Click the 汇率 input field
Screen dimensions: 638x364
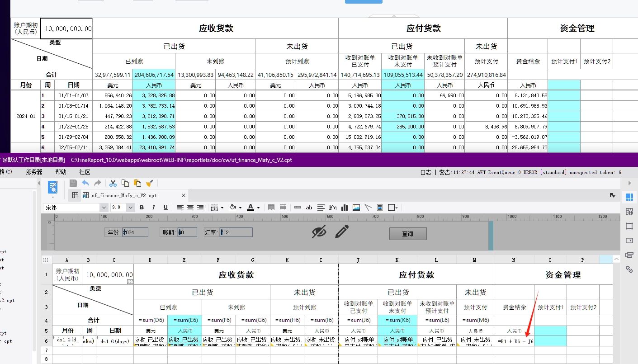tap(236, 232)
